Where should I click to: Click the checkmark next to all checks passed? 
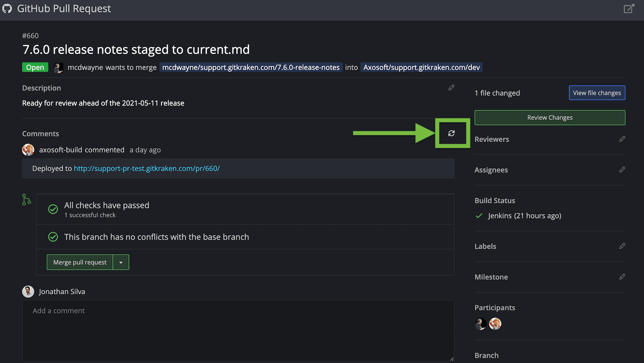[x=53, y=209]
